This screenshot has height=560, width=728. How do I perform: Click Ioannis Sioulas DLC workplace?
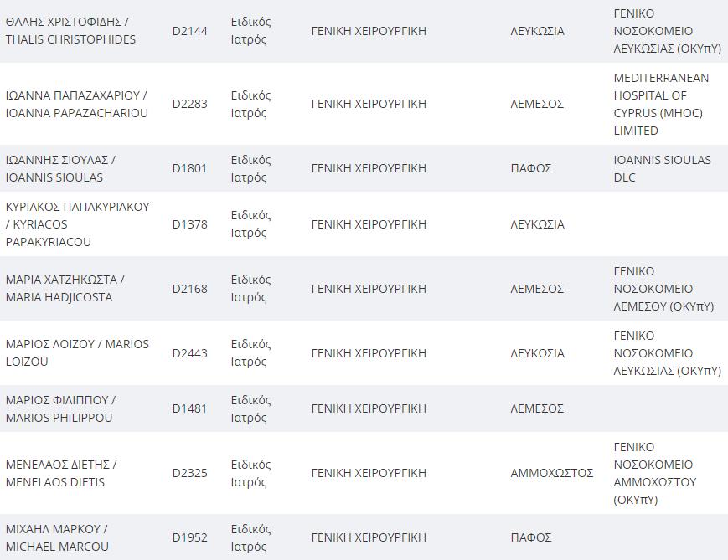click(x=662, y=168)
